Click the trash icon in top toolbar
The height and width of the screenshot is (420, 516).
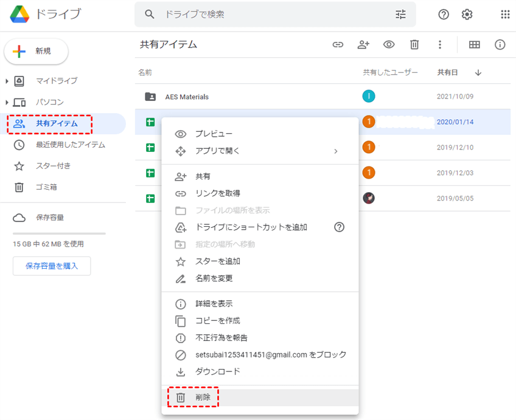point(414,44)
